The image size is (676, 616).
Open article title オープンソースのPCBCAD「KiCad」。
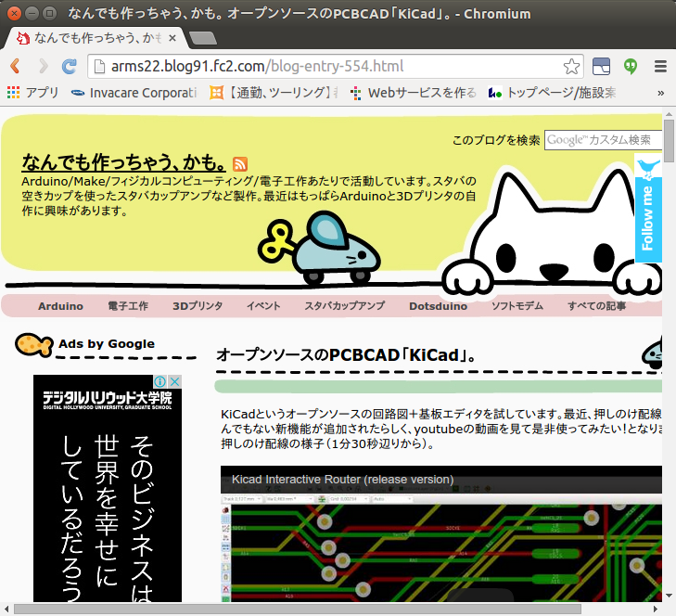[346, 355]
